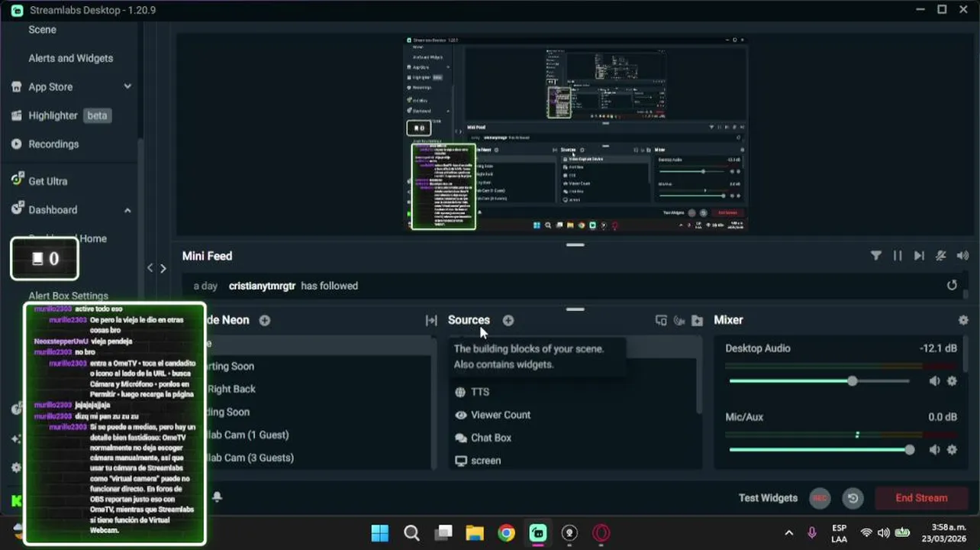Open Mixer advanced settings gear
This screenshot has width=980, height=550.
point(963,320)
